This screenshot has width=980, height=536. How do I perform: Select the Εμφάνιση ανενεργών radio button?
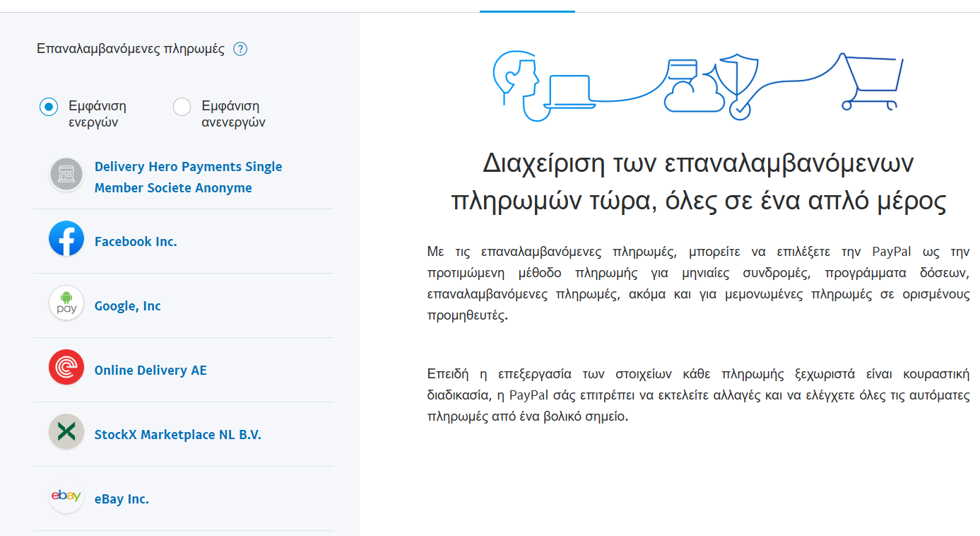tap(182, 107)
